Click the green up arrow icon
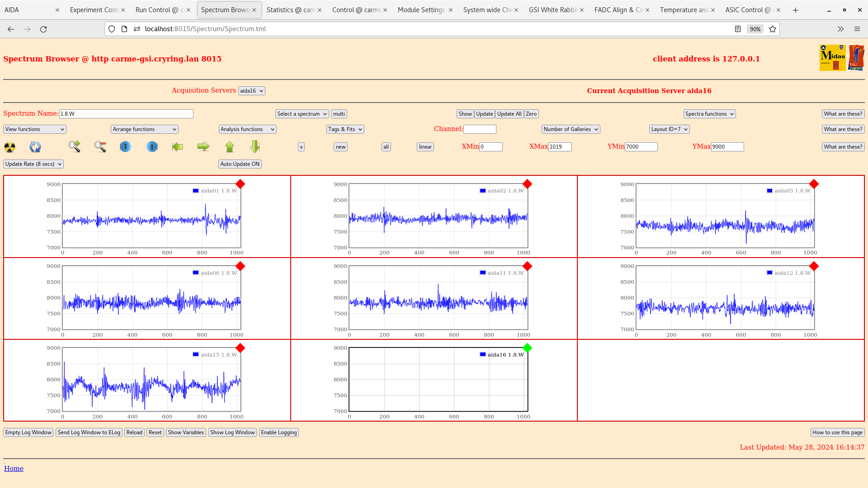 coord(230,146)
